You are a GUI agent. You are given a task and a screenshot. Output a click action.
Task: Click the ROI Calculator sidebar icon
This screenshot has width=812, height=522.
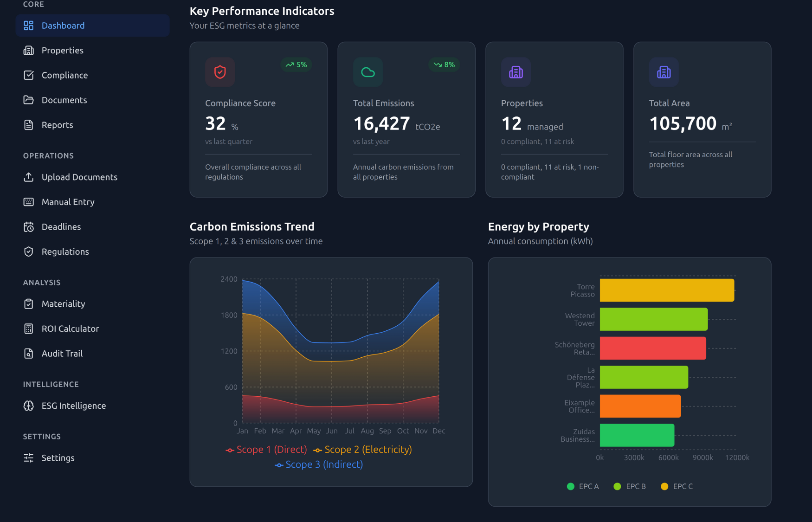click(x=29, y=329)
